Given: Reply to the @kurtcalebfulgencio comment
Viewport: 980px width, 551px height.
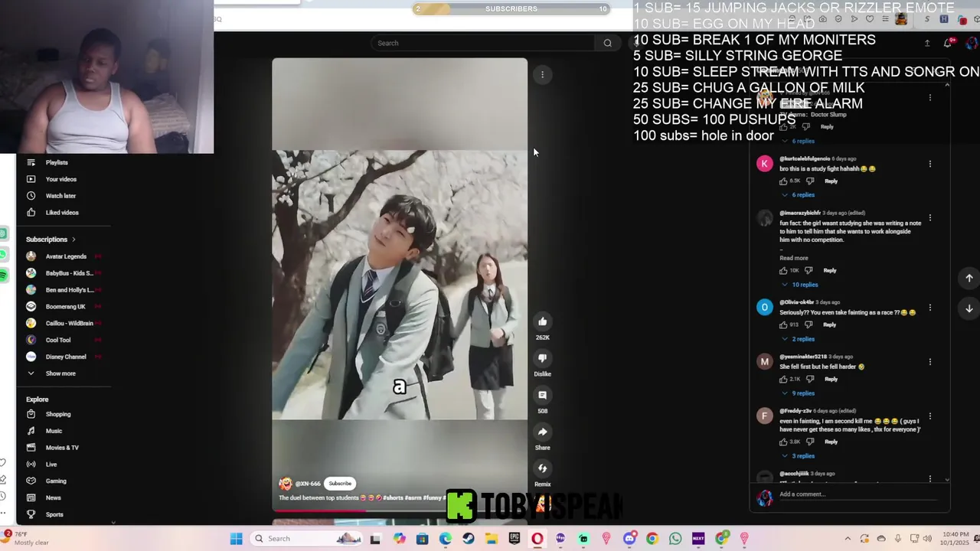Looking at the screenshot, I should [831, 181].
